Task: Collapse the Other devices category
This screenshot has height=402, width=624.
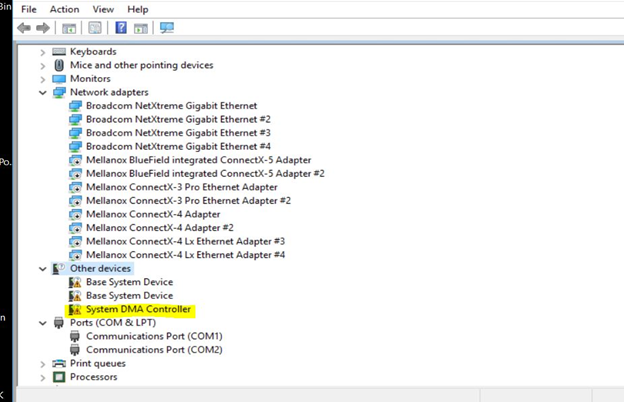Action: [42, 269]
